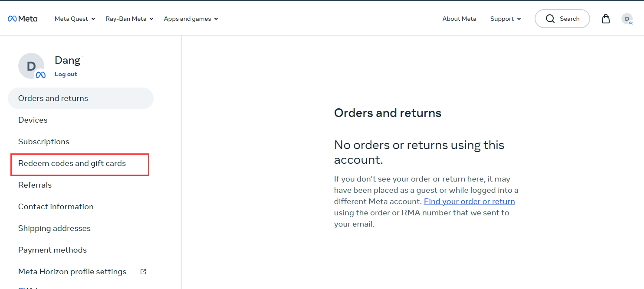This screenshot has height=289, width=644.
Task: Expand the Ray-Ban Meta dropdown
Action: point(129,19)
